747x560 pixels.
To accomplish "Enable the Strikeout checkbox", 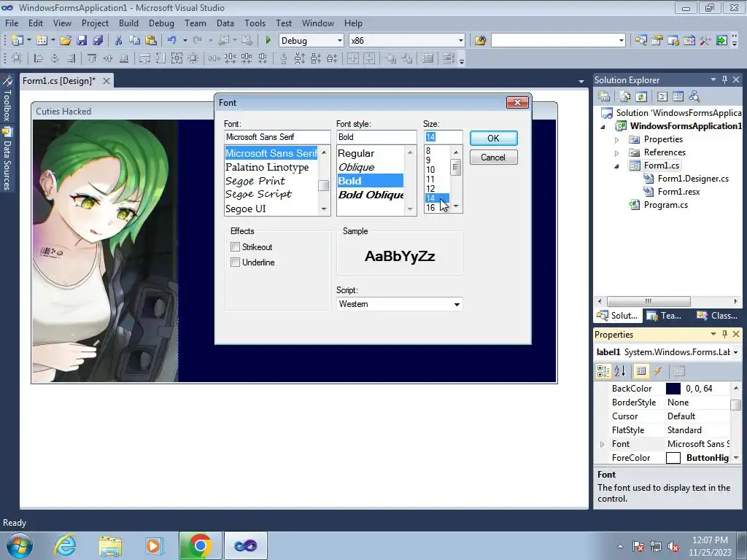I will click(x=235, y=246).
